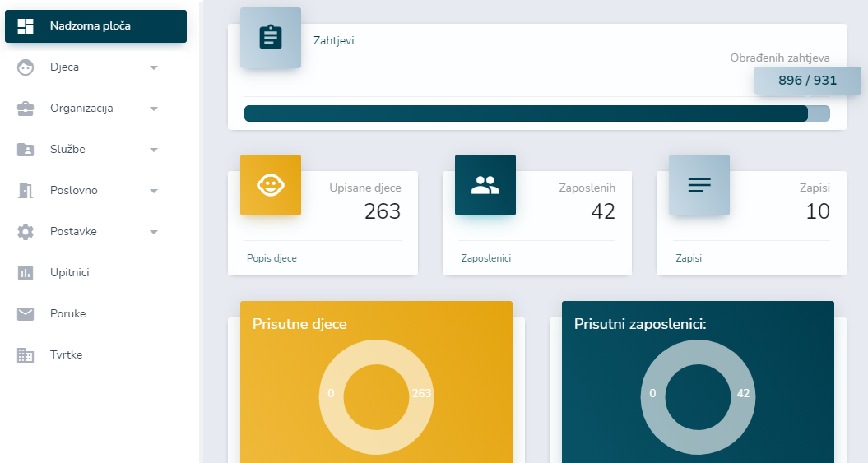
Task: Expand the Organizacija dropdown arrow
Action: pyautogui.click(x=154, y=109)
